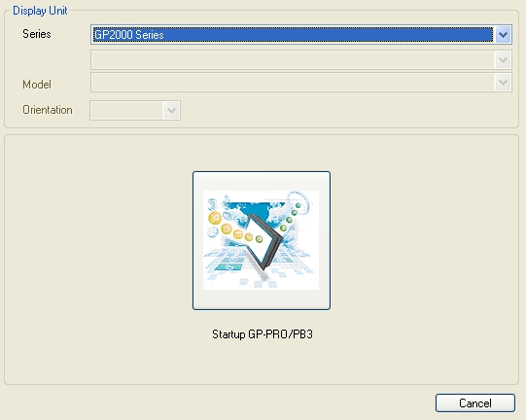Click the large orange circle in the startup artwork
The image size is (526, 420).
click(215, 218)
